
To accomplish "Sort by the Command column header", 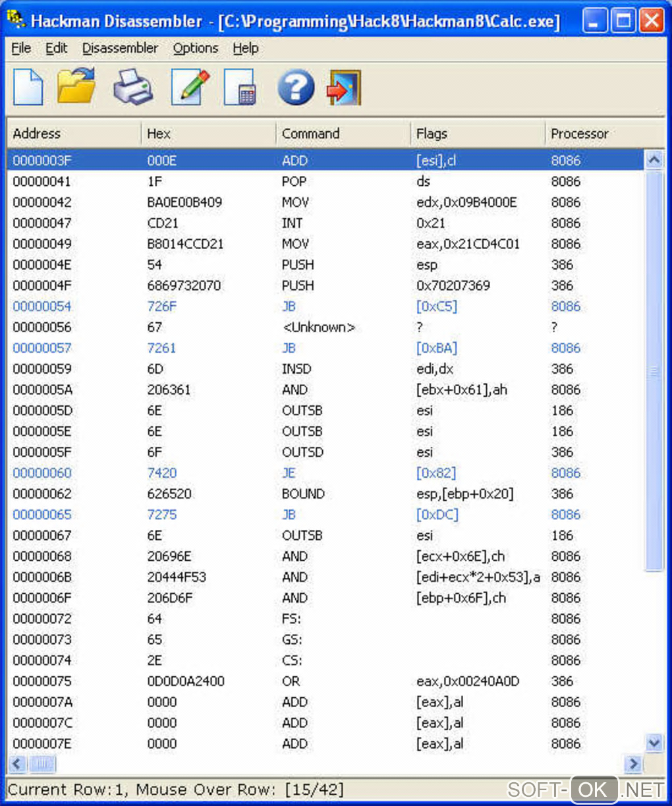I will 343,133.
